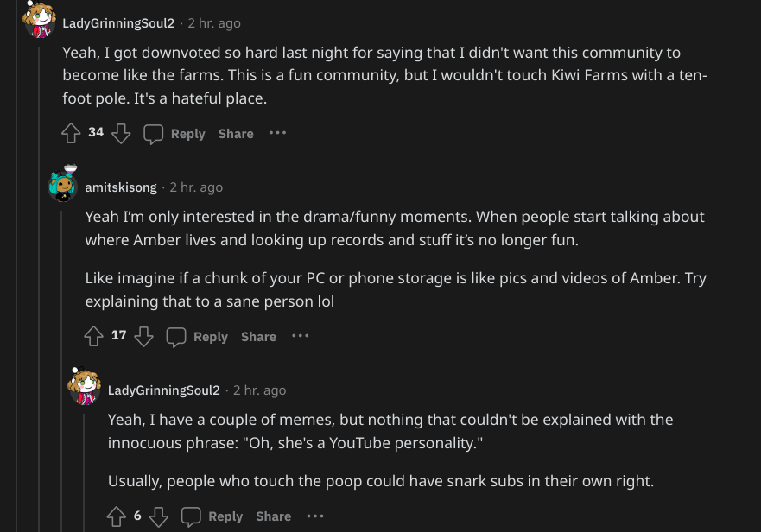The height and width of the screenshot is (532, 761).
Task: Open amitskisong's user profile link
Action: [x=121, y=187]
